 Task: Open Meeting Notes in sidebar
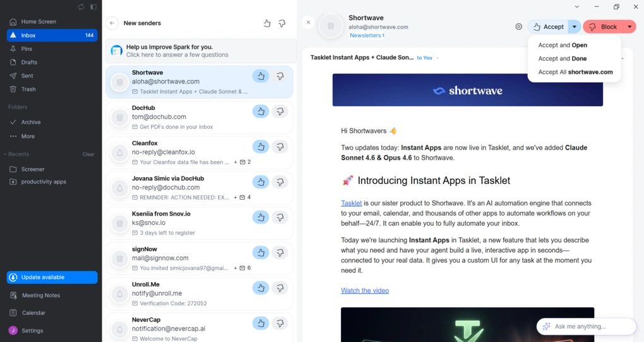[41, 295]
